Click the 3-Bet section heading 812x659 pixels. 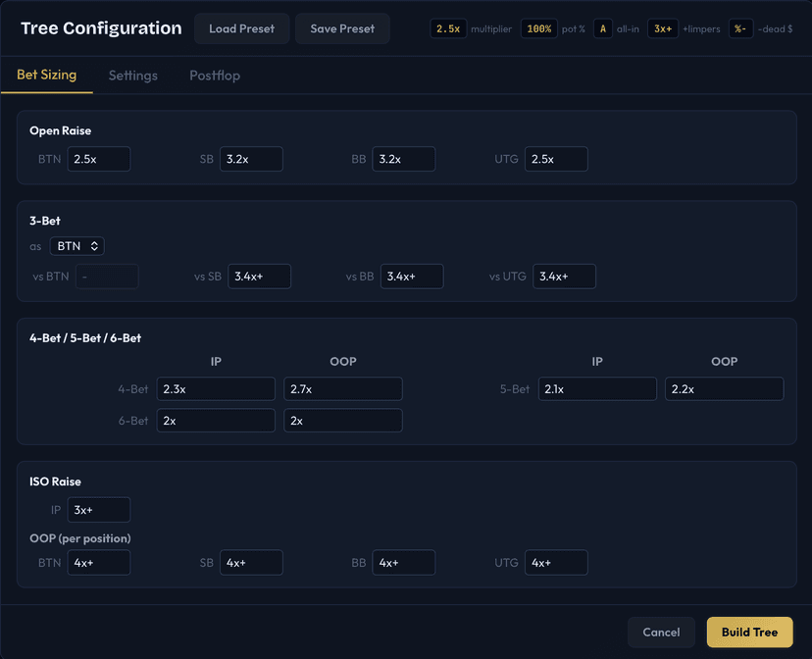pos(45,221)
